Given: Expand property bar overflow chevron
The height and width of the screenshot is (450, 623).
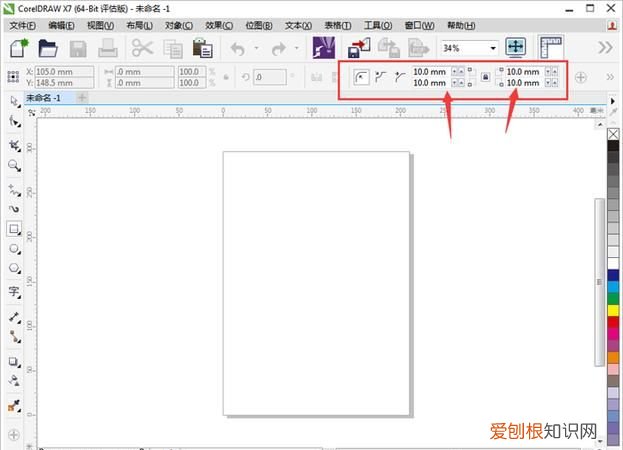Looking at the screenshot, I should click(x=610, y=77).
